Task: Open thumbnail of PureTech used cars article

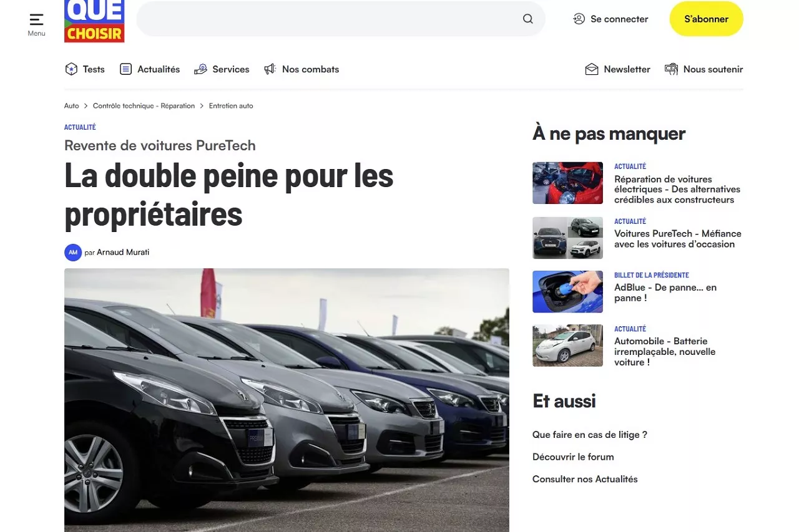Action: (567, 238)
